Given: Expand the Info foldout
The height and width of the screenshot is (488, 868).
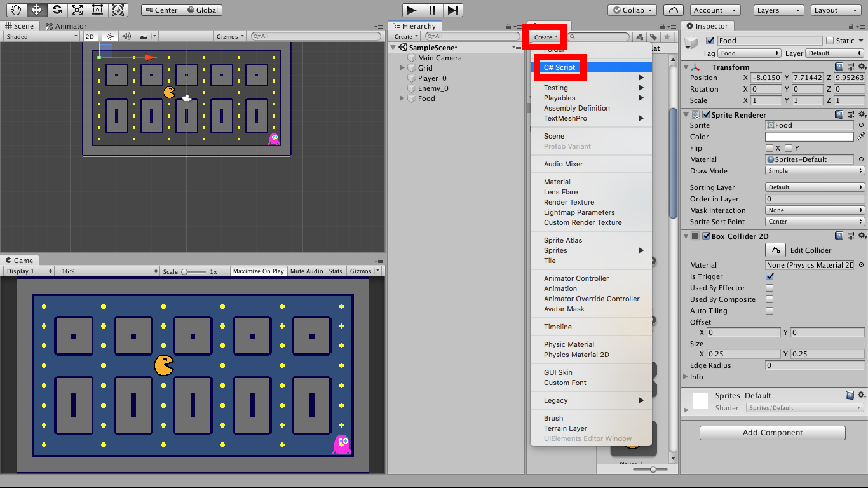Looking at the screenshot, I should 686,377.
